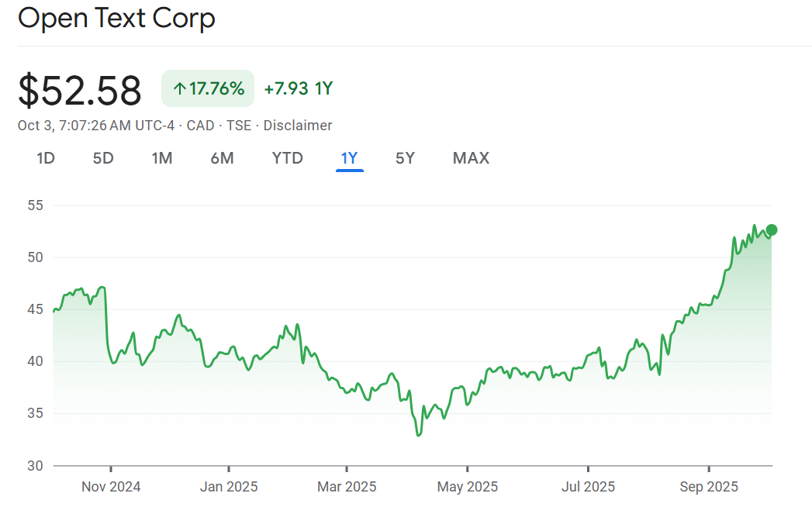Screen dimensions: 812x507
Task: Switch to the 5Y chart range
Action: [405, 158]
